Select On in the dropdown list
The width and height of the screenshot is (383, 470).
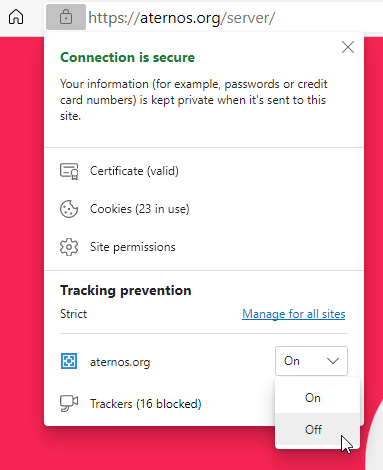coord(317,398)
